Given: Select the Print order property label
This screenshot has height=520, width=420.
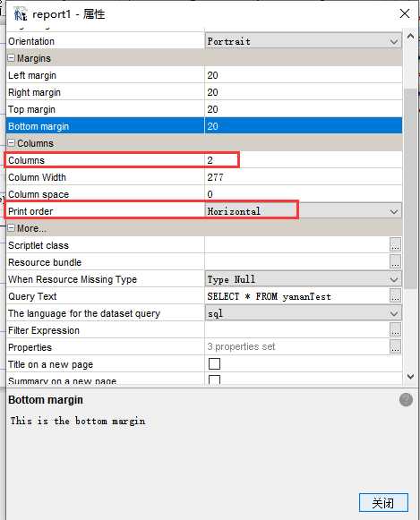Looking at the screenshot, I should [x=30, y=211].
